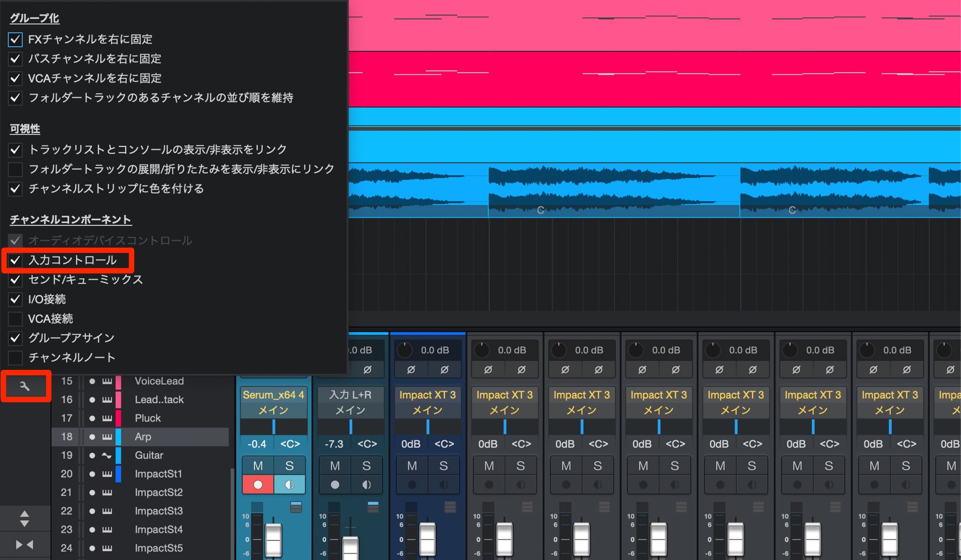Uncheck FXチャンネルを右に固定

[x=16, y=39]
